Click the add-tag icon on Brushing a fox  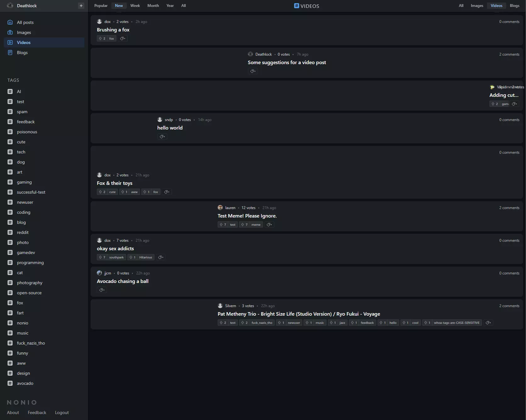(123, 38)
